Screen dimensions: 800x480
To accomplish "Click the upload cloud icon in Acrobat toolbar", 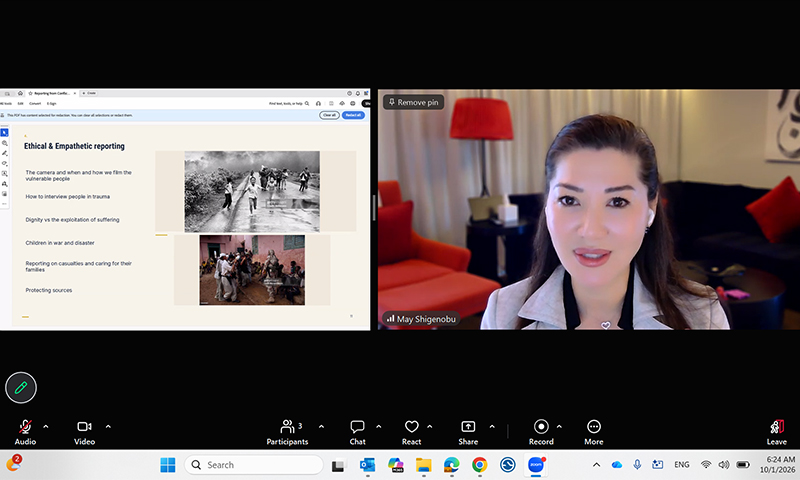I will coord(342,104).
